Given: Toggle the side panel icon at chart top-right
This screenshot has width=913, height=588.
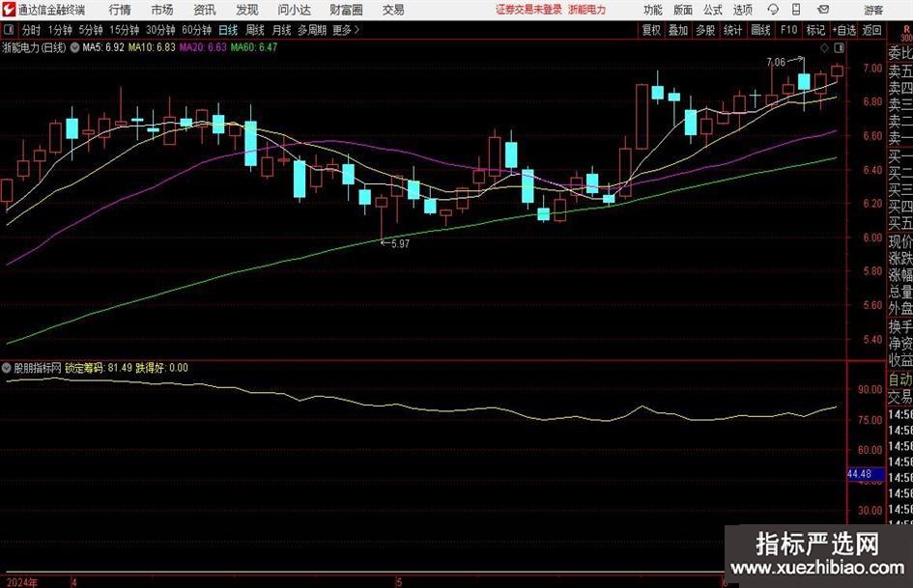Looking at the screenshot, I should pos(839,48).
